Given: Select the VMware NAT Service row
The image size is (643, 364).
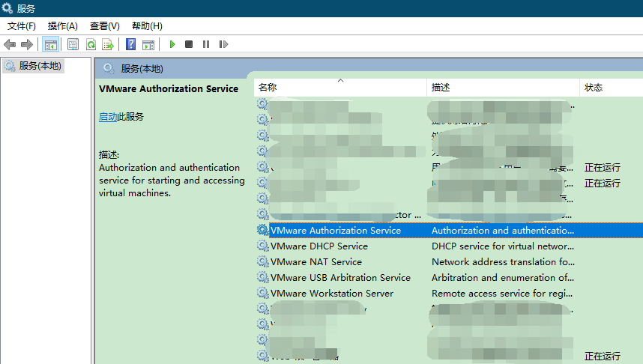Looking at the screenshot, I should click(448, 261).
